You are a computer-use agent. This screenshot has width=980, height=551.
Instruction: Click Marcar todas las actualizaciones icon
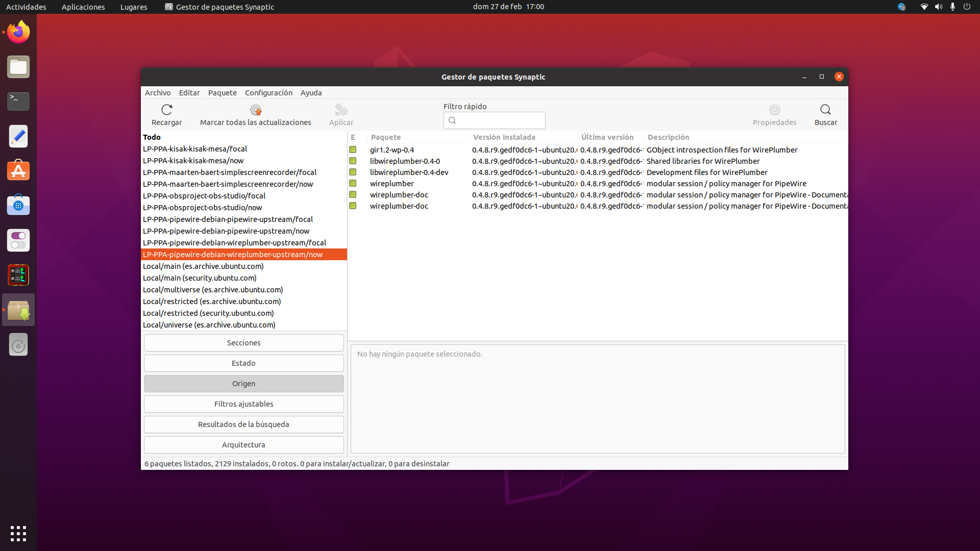pos(255,110)
